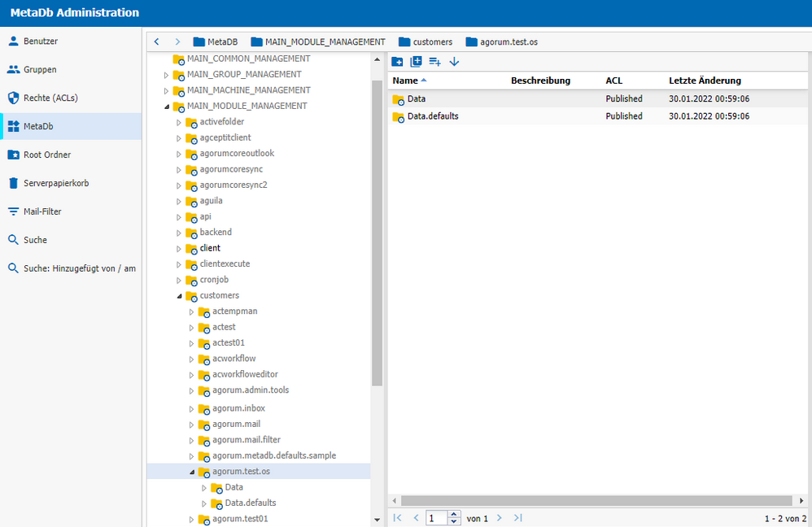The width and height of the screenshot is (812, 527).
Task: Click tree scrollbar down arrow
Action: click(377, 520)
